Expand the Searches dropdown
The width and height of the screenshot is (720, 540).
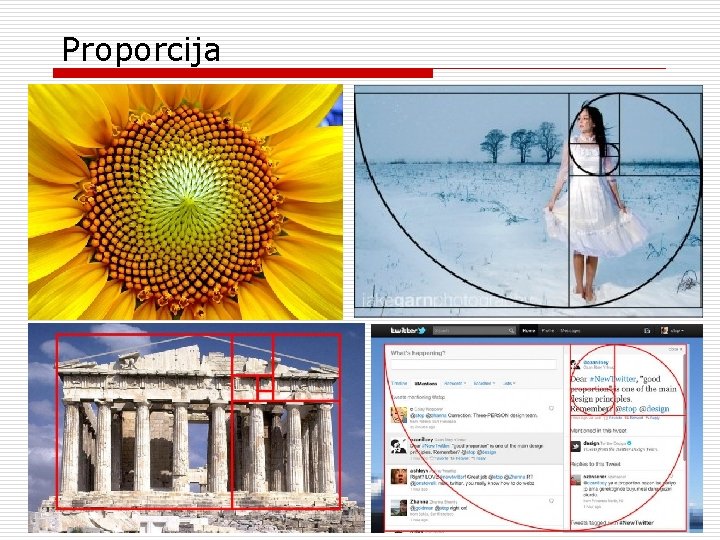[483, 383]
